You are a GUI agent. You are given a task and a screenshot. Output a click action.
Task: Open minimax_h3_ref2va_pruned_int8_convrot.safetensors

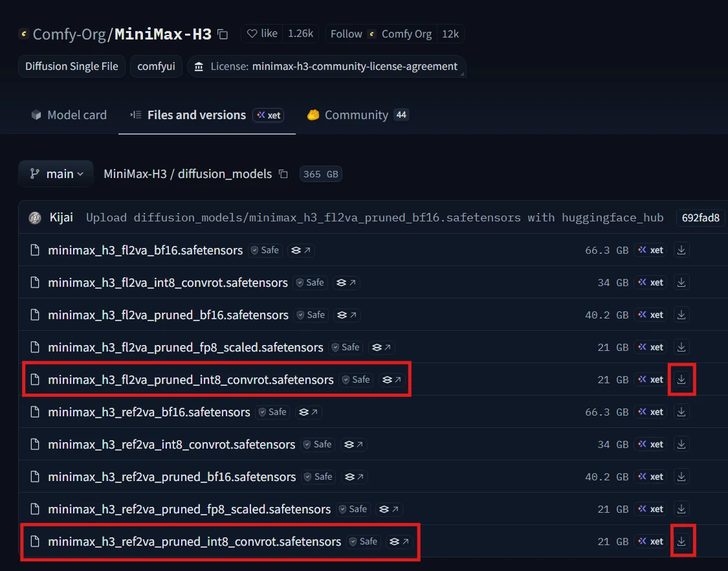click(195, 541)
